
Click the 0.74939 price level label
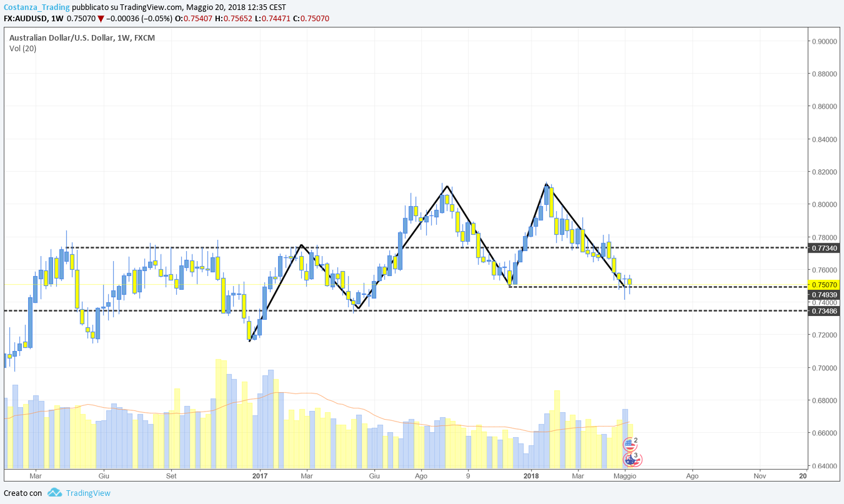tap(825, 294)
